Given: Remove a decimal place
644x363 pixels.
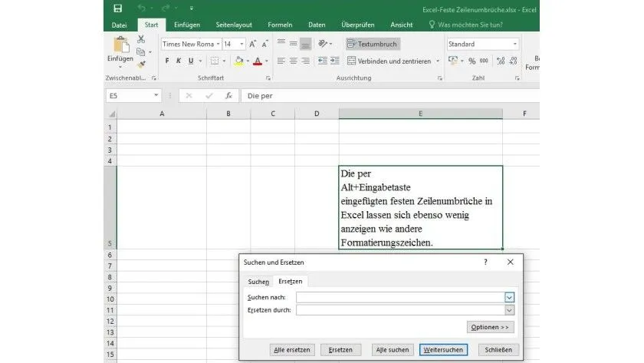Looking at the screenshot, I should coord(514,61).
